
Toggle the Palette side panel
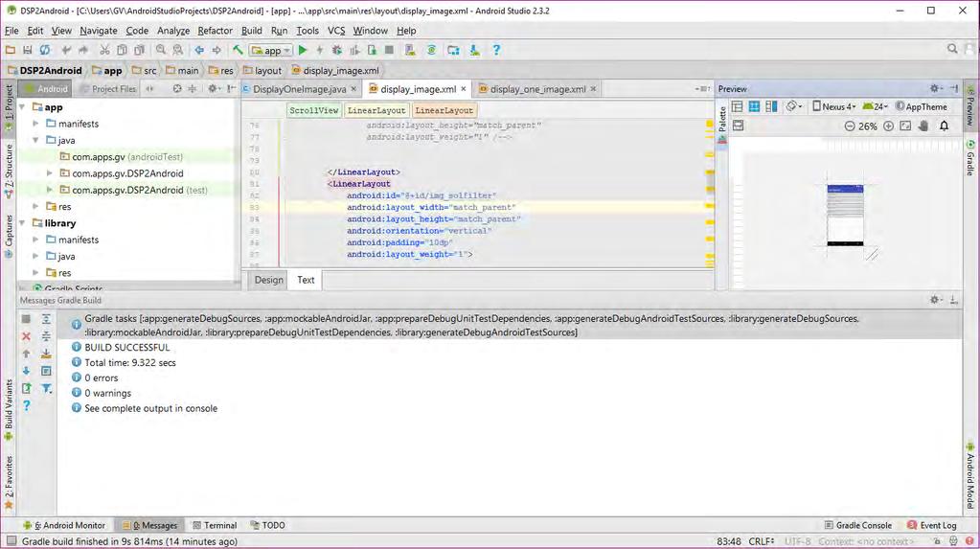(x=722, y=126)
